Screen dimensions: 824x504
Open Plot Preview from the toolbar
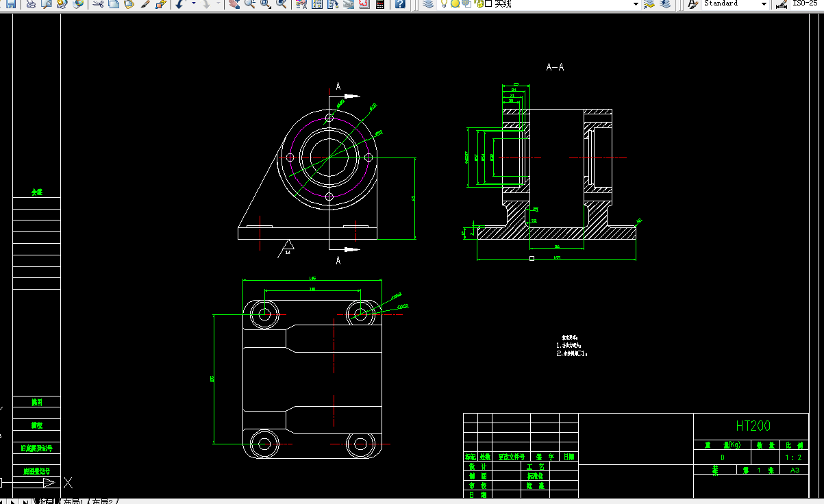tap(47, 4)
